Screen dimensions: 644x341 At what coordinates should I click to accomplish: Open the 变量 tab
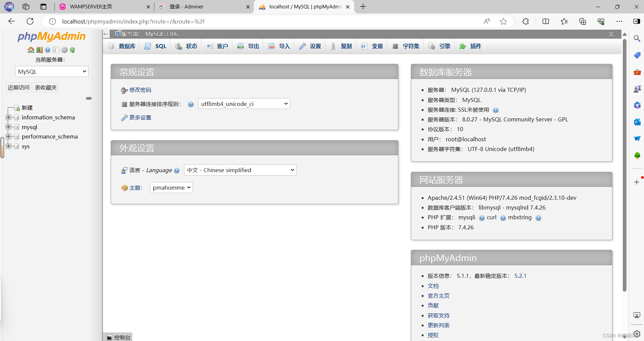(x=372, y=46)
